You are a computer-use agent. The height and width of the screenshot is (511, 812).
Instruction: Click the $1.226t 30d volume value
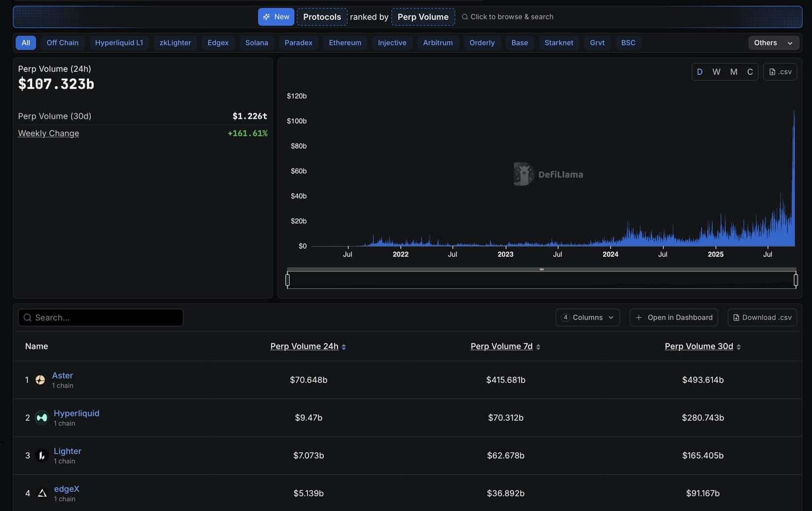coord(250,116)
